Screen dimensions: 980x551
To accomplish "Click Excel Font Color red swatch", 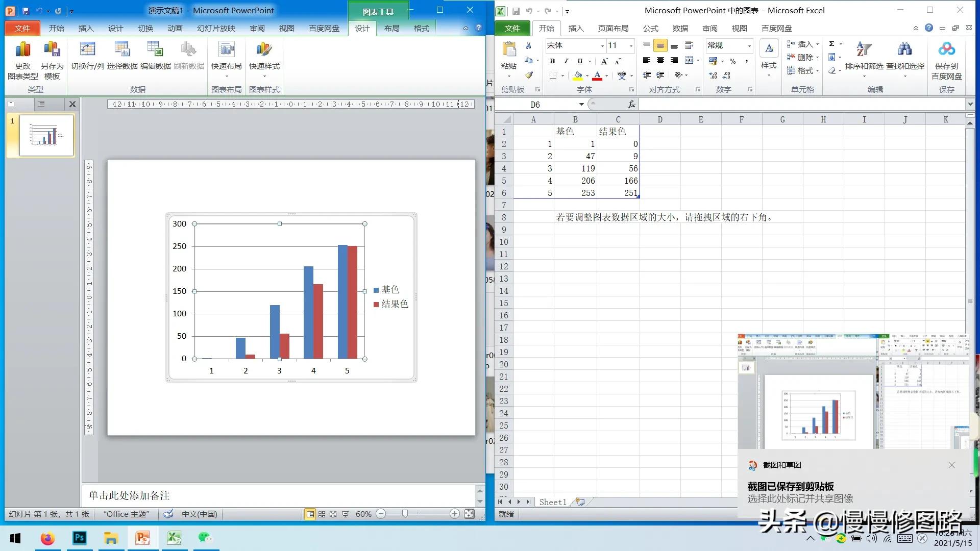I will [597, 76].
